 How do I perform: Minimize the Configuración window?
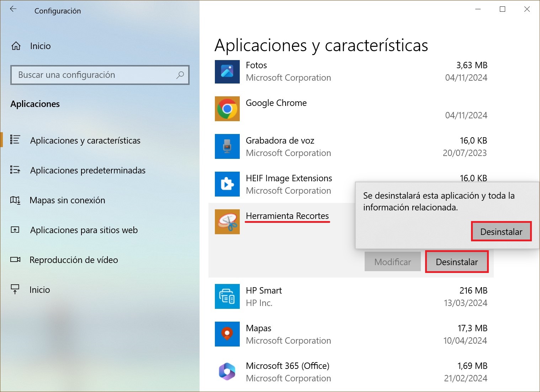coord(478,9)
